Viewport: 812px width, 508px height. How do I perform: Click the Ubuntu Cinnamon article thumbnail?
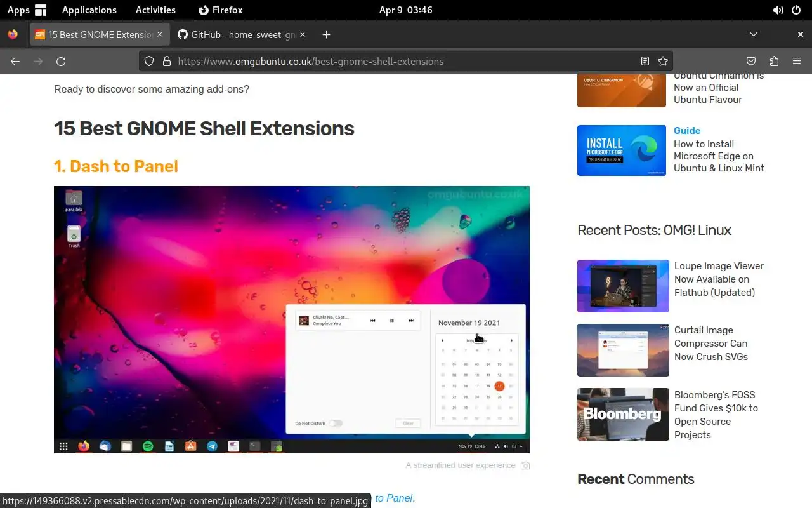point(622,91)
